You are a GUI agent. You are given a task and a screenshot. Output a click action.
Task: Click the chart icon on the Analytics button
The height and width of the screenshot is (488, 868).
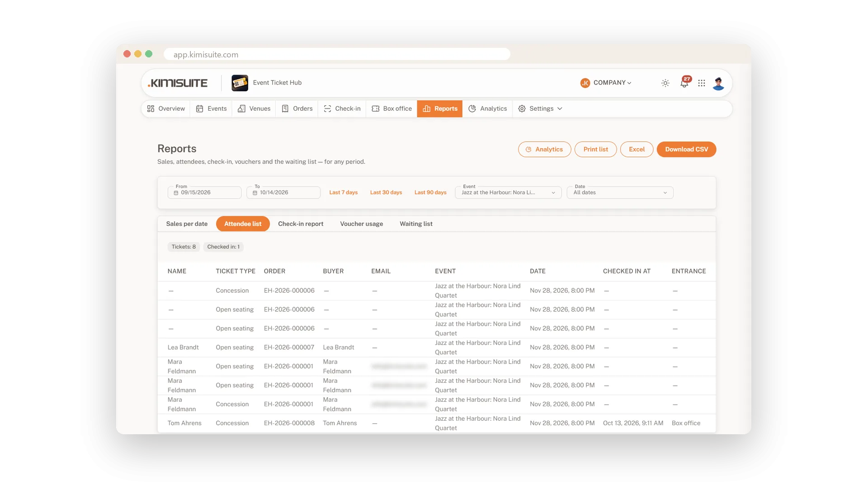[528, 150]
